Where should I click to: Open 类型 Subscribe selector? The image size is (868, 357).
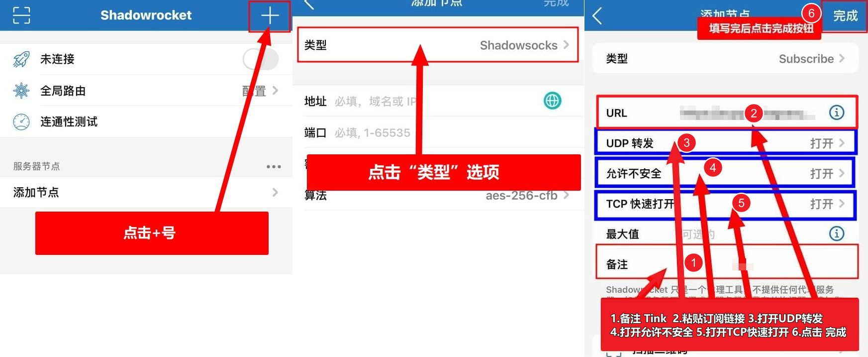[x=726, y=59]
